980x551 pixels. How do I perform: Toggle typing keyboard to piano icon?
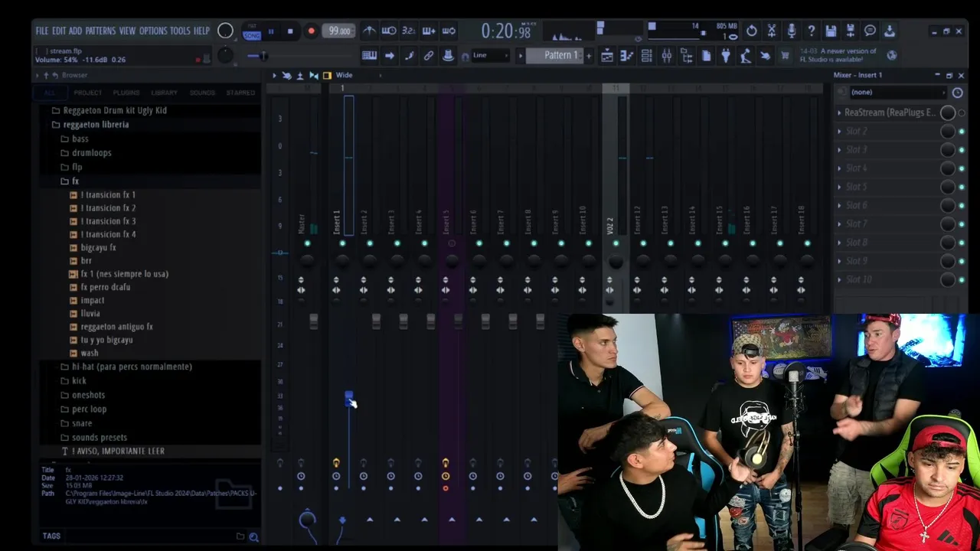369,55
